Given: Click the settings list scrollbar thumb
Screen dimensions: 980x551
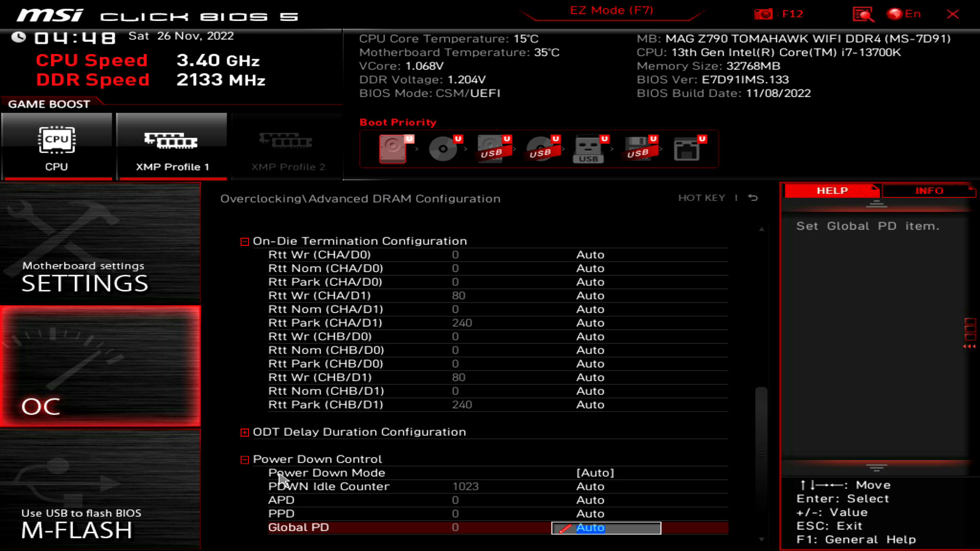Looking at the screenshot, I should point(761,454).
